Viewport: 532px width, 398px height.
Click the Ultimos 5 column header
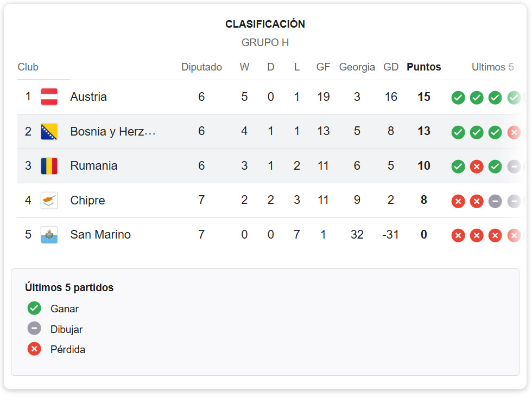point(492,67)
